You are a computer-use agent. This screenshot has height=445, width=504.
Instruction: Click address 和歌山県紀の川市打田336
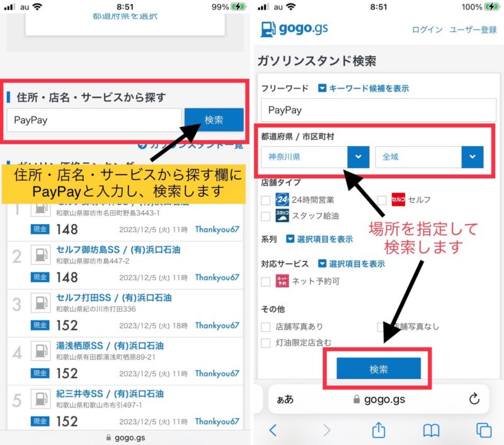click(96, 309)
